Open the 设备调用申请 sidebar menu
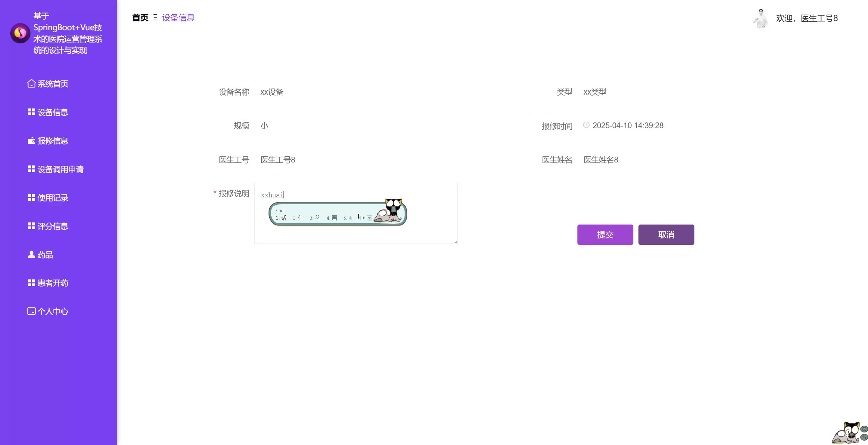868x445 pixels. pos(60,169)
